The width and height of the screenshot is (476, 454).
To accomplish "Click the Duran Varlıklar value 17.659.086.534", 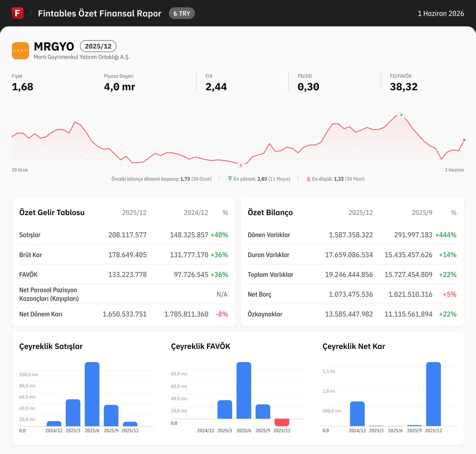I will point(349,255).
